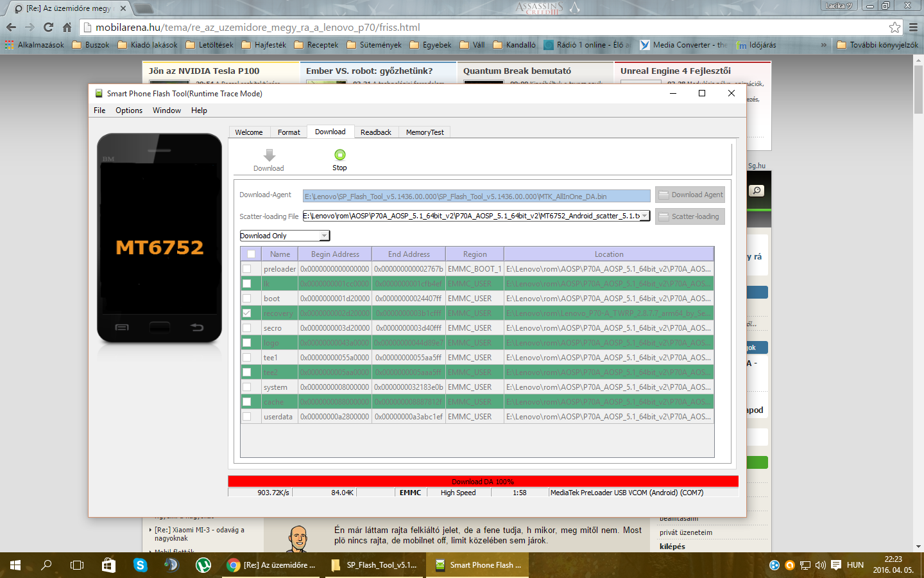The image size is (924, 578).
Task: Click the taskbar clock
Action: [893, 565]
